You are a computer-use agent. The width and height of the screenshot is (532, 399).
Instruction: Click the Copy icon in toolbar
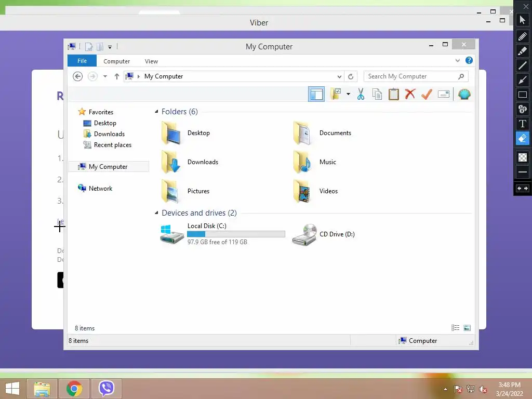tap(377, 94)
